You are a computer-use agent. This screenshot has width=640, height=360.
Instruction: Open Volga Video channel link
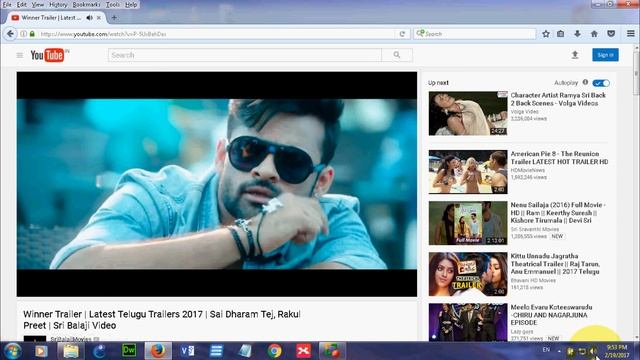pos(524,111)
